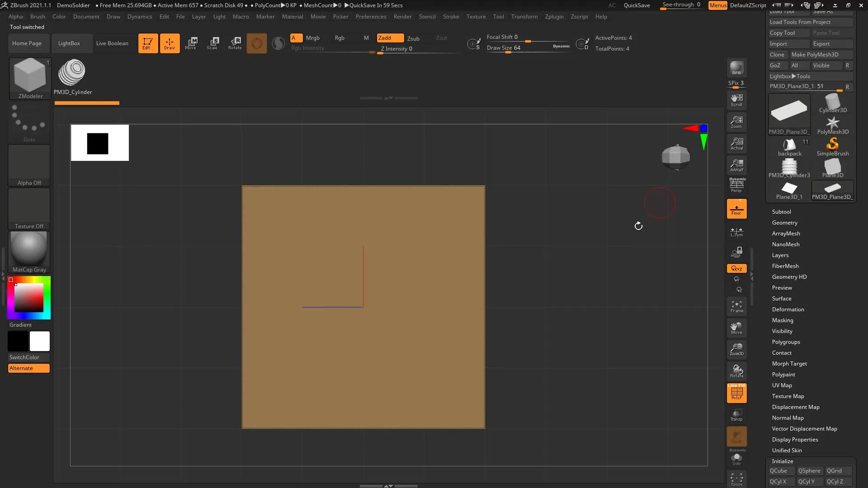
Task: Click the Scroll canvas icon
Action: tap(736, 100)
